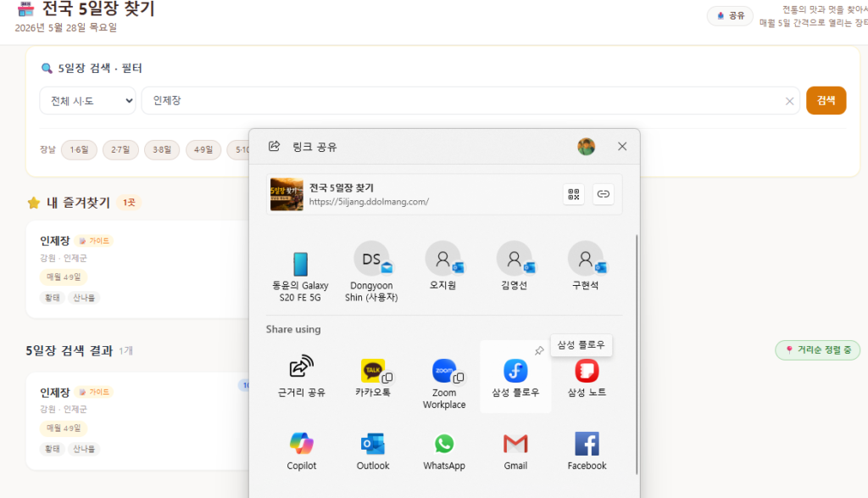The image size is (868, 498).
Task: Click the 산나물 tag in search result card
Action: (84, 449)
